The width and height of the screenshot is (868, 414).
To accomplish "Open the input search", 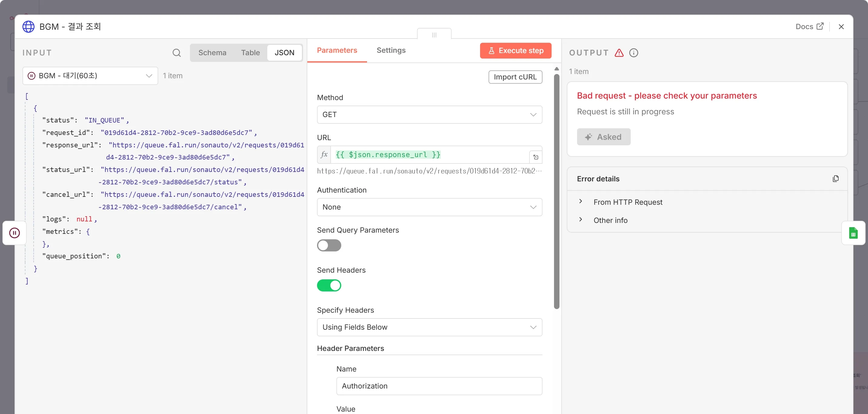I will [177, 52].
